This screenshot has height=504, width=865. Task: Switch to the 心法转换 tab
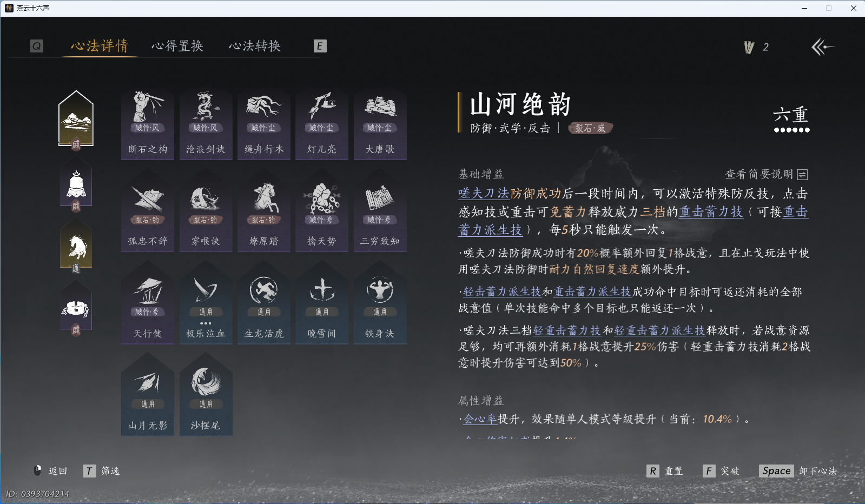coord(255,46)
